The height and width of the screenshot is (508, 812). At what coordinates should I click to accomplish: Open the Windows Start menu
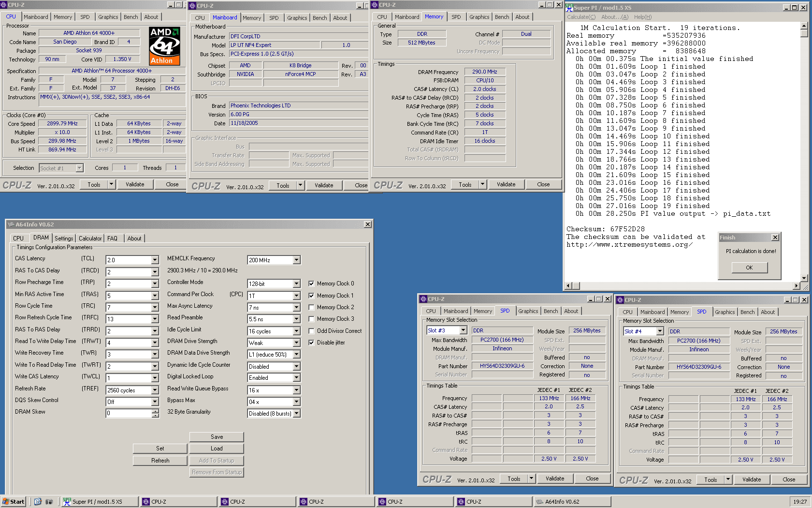(14, 502)
